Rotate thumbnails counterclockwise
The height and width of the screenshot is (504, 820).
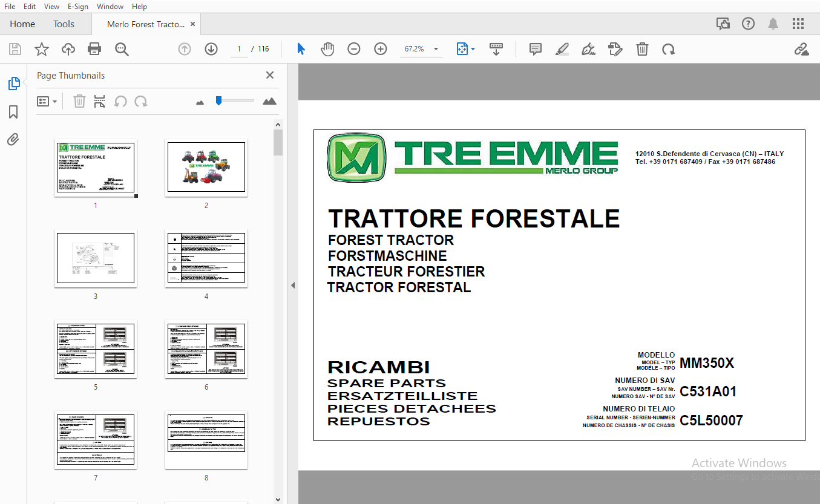[x=120, y=102]
